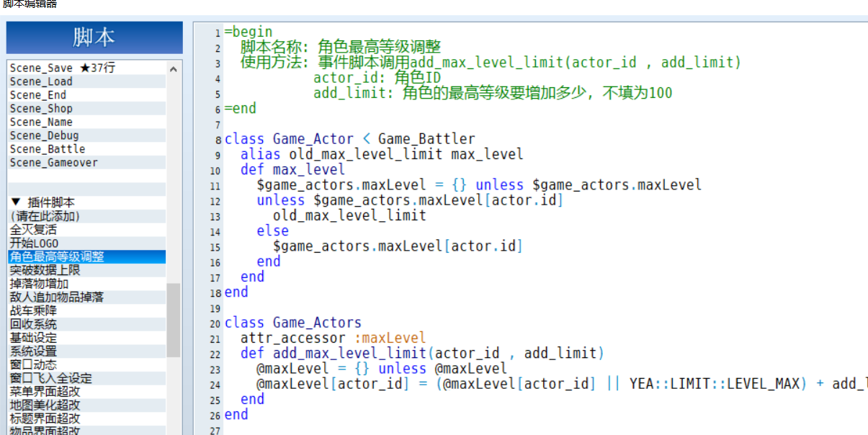Select Scene_Load script entry
This screenshot has height=435, width=868.
[87, 81]
